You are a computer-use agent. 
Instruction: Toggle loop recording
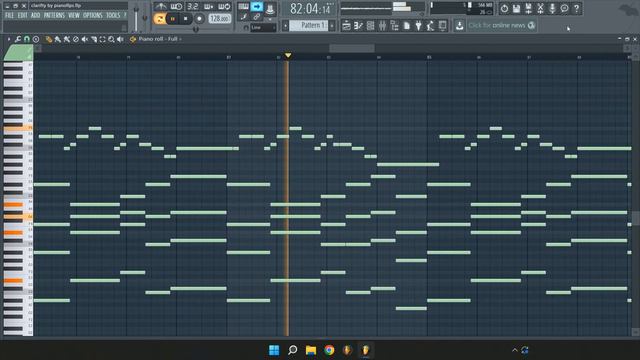pyautogui.click(x=224, y=7)
